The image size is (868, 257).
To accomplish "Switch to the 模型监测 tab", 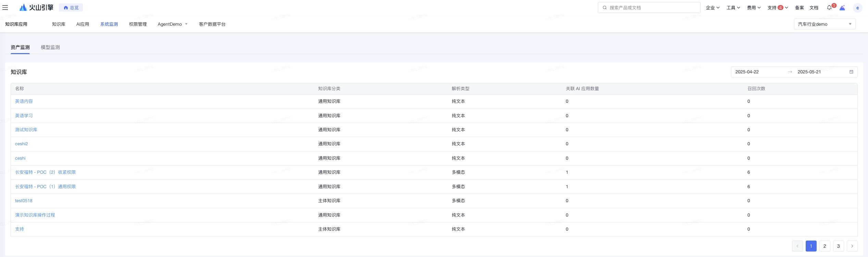I will click(x=50, y=47).
